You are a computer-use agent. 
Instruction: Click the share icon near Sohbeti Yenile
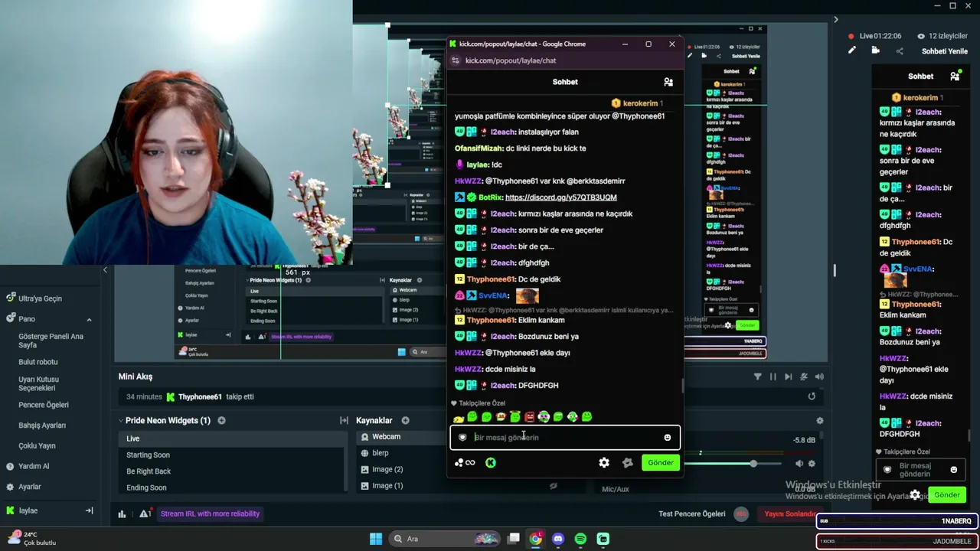[x=900, y=51]
